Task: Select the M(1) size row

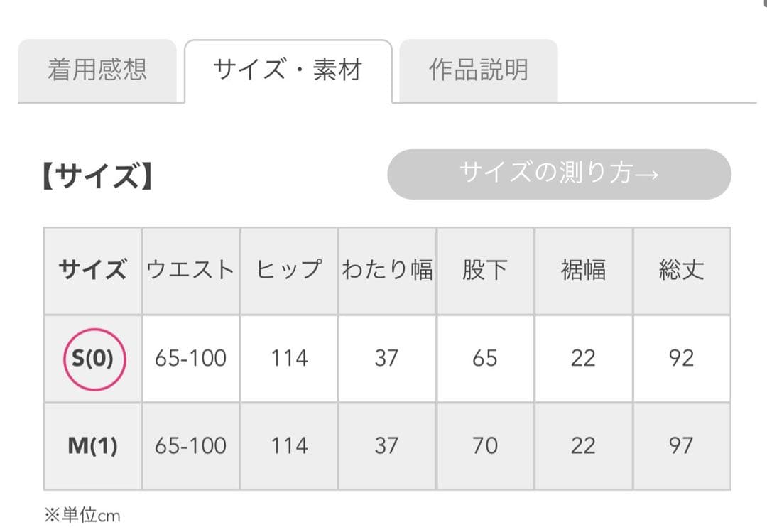Action: point(92,446)
